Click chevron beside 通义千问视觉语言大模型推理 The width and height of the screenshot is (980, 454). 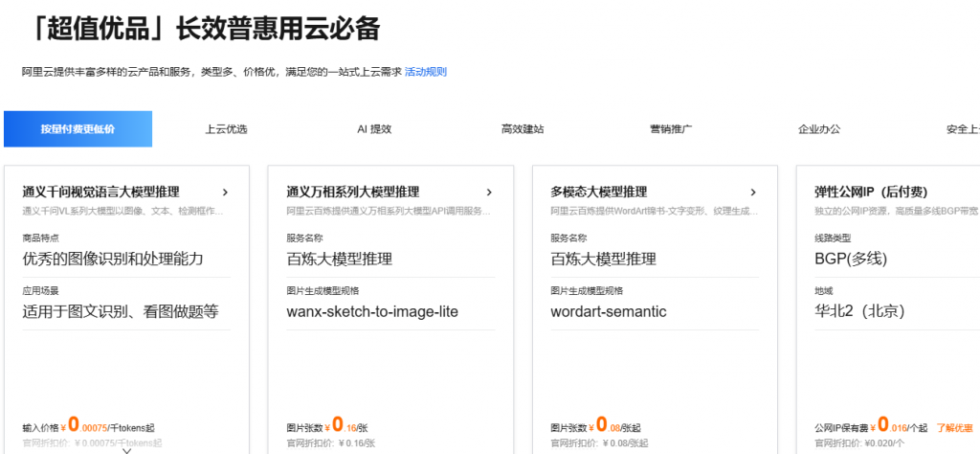tap(226, 192)
